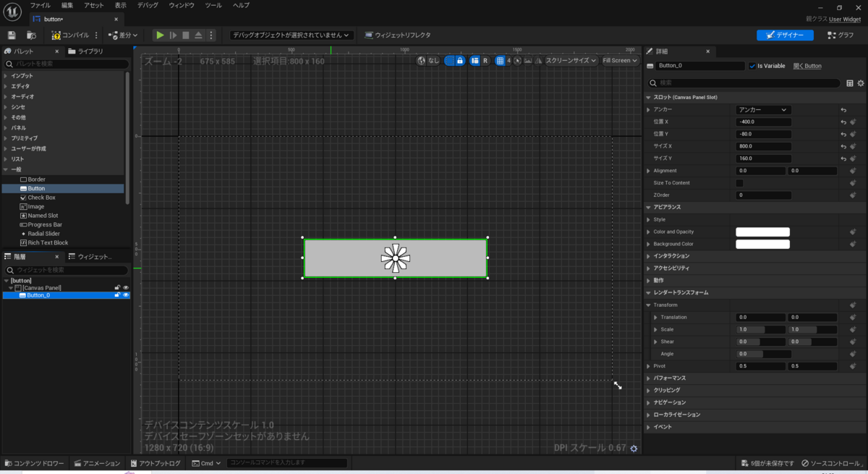Open ソースコントロール source control
Image resolution: width=868 pixels, height=474 pixels.
833,463
